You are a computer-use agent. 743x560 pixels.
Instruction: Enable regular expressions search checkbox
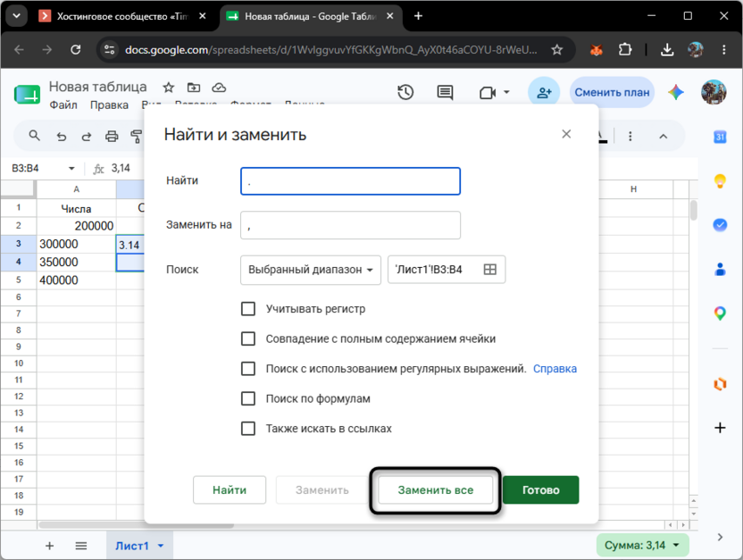point(248,369)
